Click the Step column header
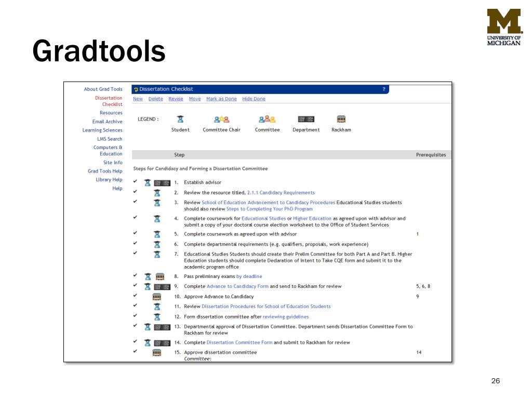Viewport: 532px width, 399px height. pyautogui.click(x=179, y=155)
